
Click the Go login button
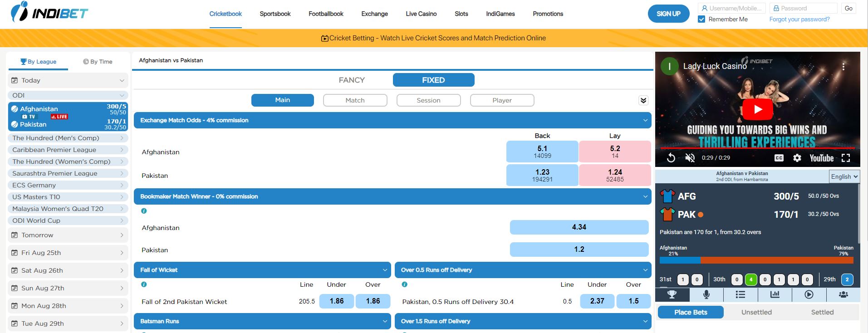(848, 8)
